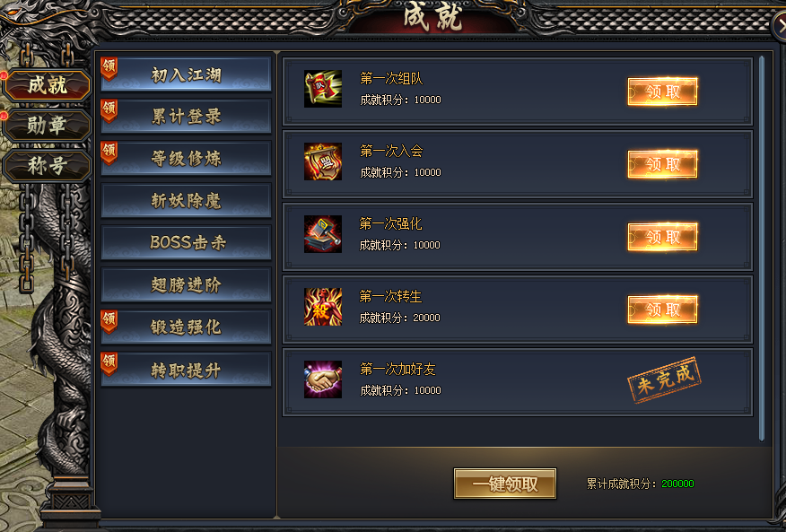Click the 第一次组队 flag icon
Viewport: 786px width, 532px height.
[x=323, y=89]
